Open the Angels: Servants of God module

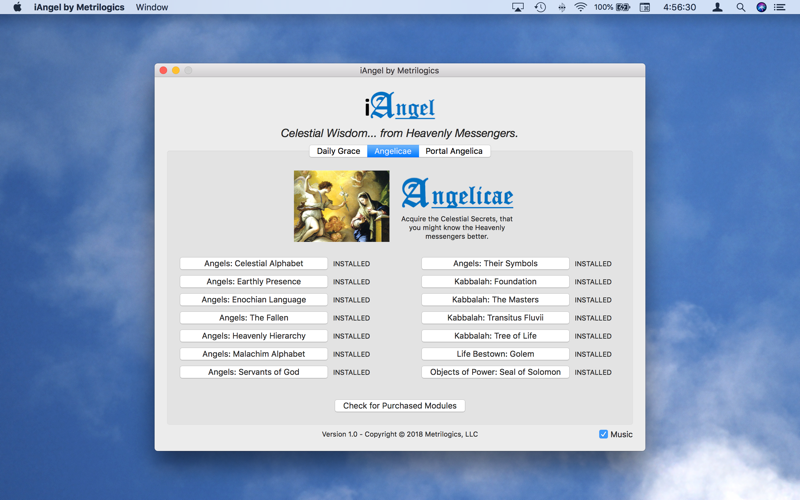(254, 372)
